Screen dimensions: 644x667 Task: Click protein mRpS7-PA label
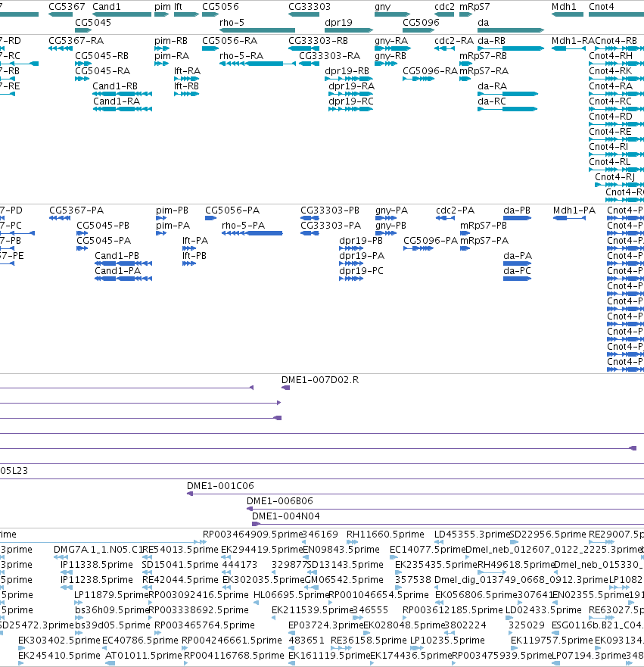coord(484,240)
